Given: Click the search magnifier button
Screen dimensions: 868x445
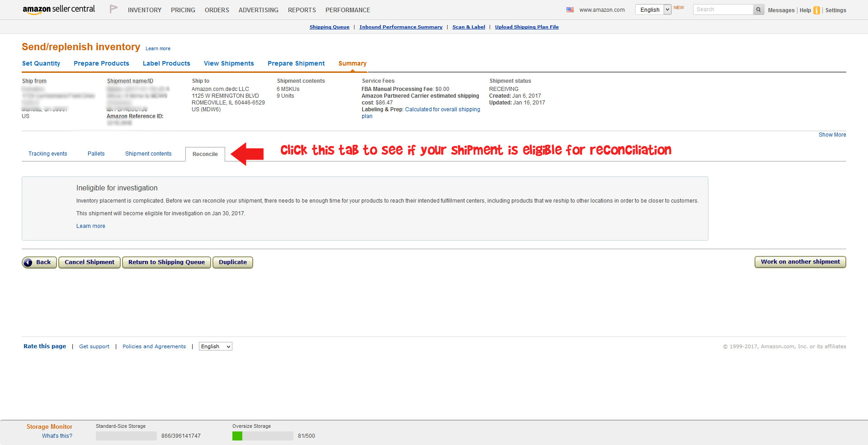Looking at the screenshot, I should (759, 9).
